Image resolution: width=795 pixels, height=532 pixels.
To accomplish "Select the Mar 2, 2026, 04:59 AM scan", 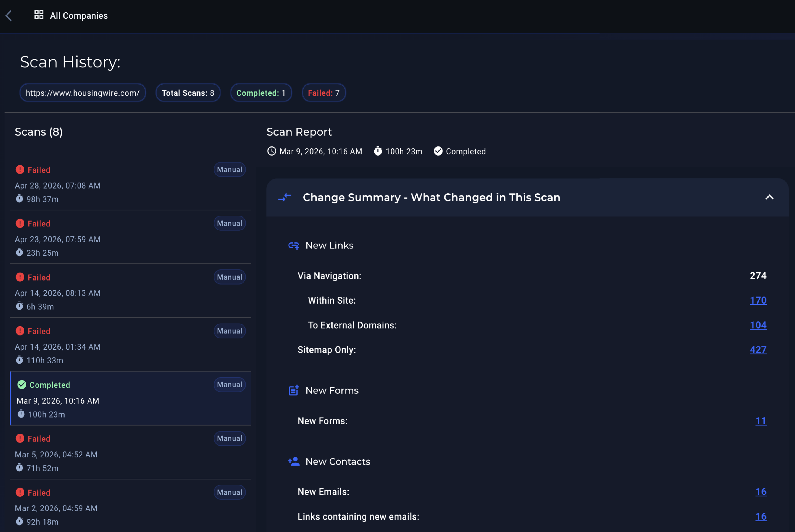I will click(x=130, y=506).
